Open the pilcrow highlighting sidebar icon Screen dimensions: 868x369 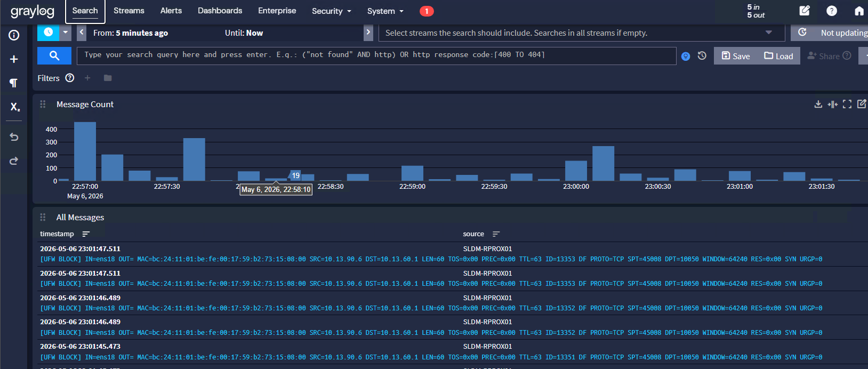(x=14, y=83)
